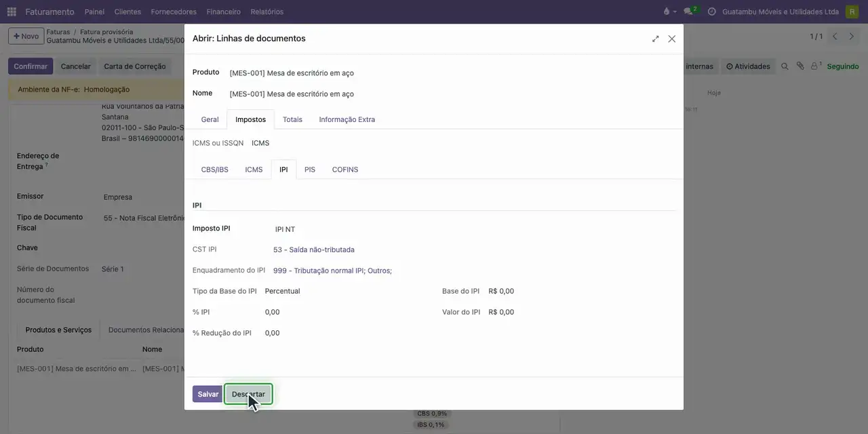
Task: Open company switcher Guatambu Móveis e Utilidades
Action: [781, 12]
